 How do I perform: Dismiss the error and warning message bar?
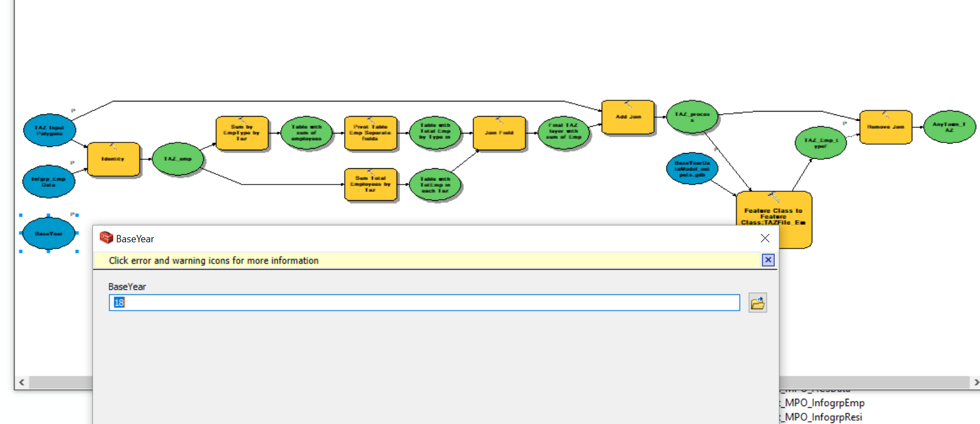[768, 260]
